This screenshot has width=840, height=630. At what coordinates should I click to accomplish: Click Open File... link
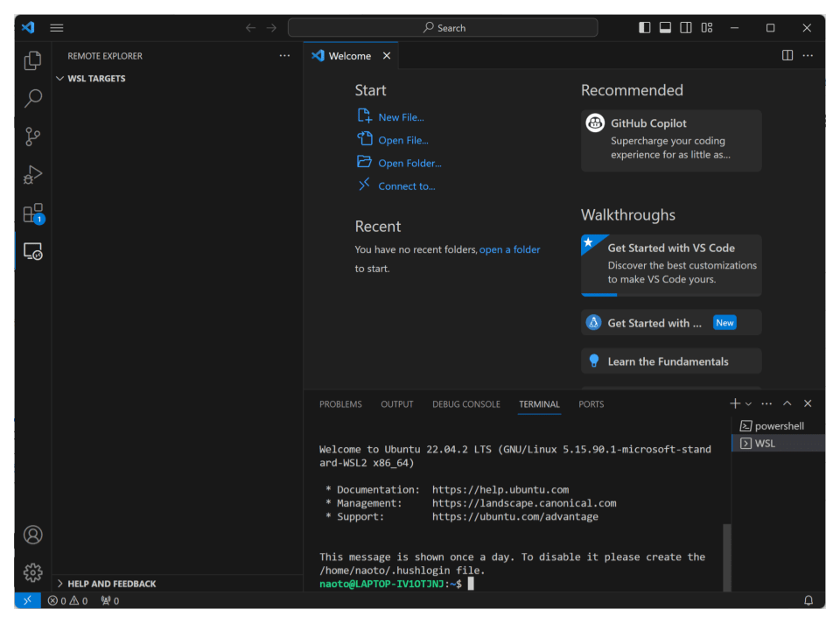[402, 140]
